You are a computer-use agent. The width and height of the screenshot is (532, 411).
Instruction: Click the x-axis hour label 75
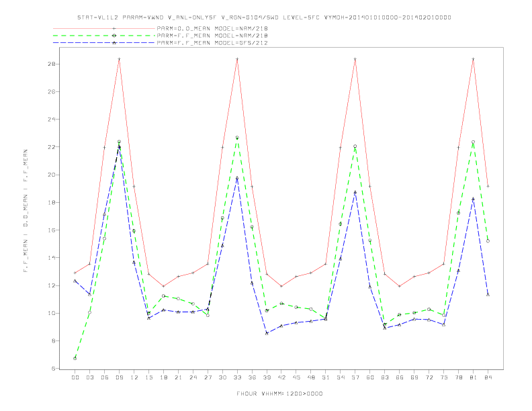click(x=444, y=377)
